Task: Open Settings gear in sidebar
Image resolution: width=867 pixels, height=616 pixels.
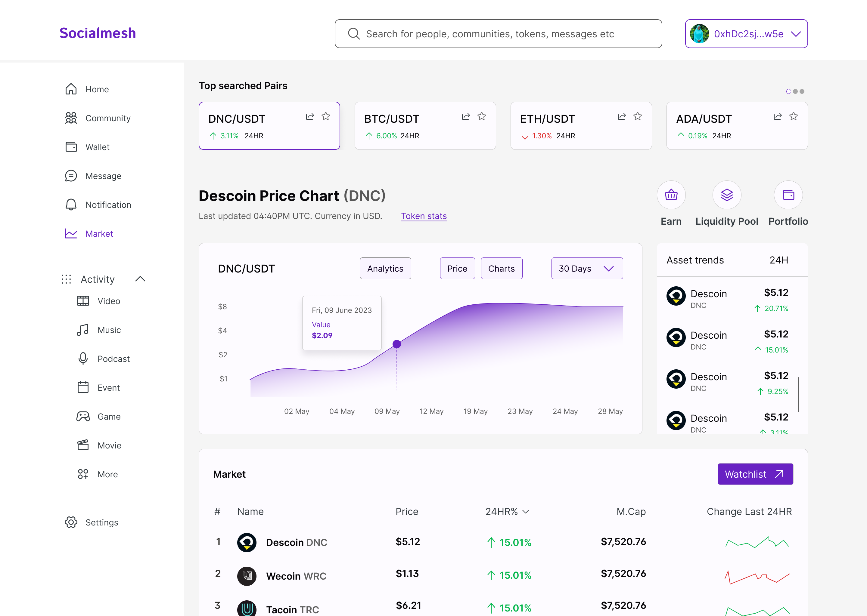Action: 71,522
